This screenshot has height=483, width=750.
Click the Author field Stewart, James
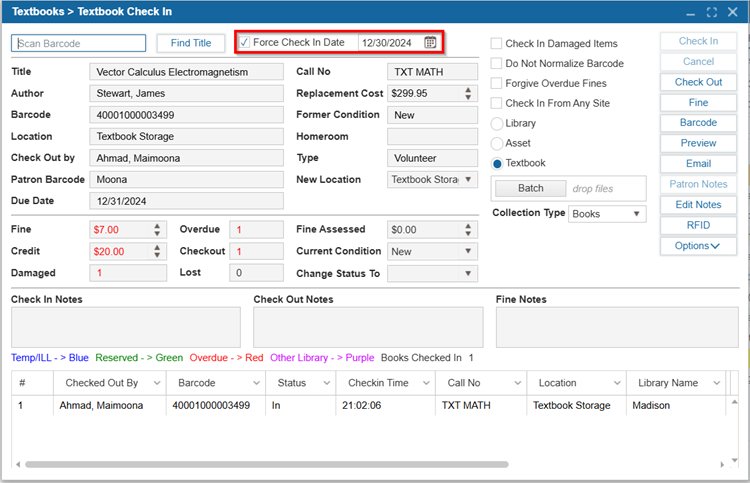(187, 93)
